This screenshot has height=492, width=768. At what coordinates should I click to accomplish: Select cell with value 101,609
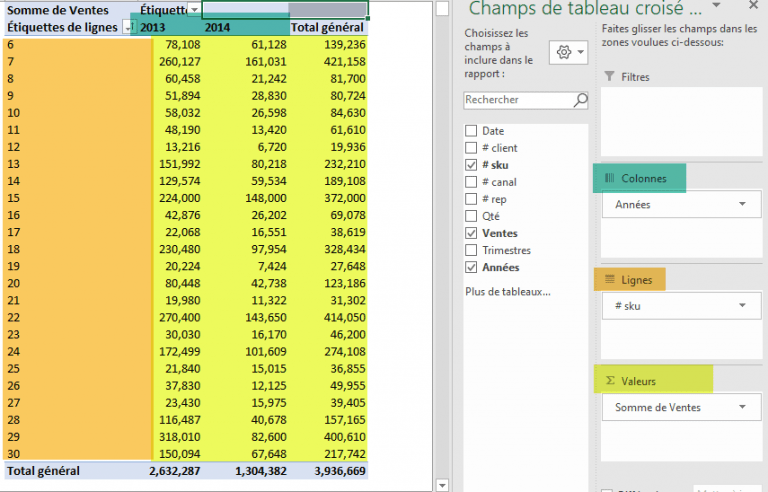point(245,352)
